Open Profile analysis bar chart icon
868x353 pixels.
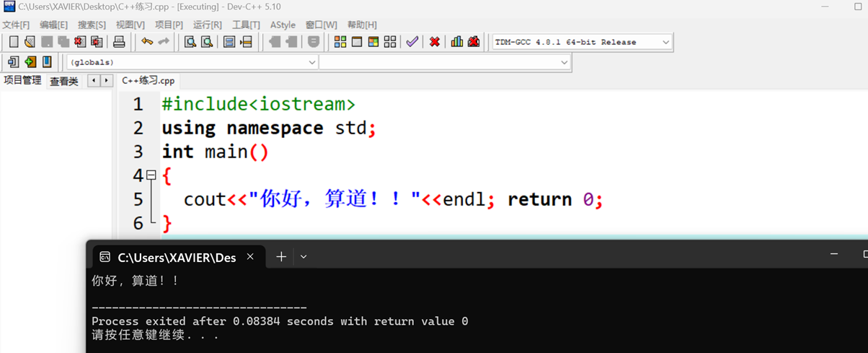click(x=457, y=42)
